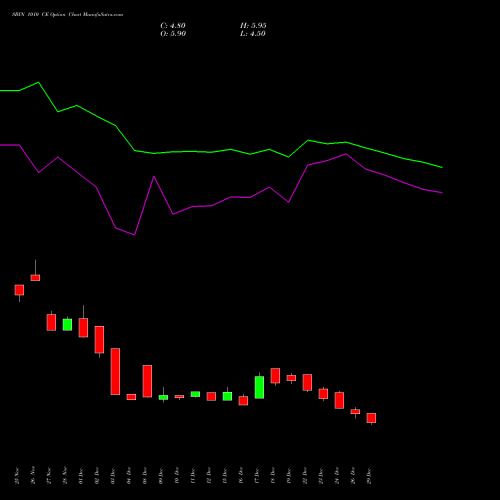
Task: Select the low value 'L: 4.50'
Action: [x=253, y=34]
